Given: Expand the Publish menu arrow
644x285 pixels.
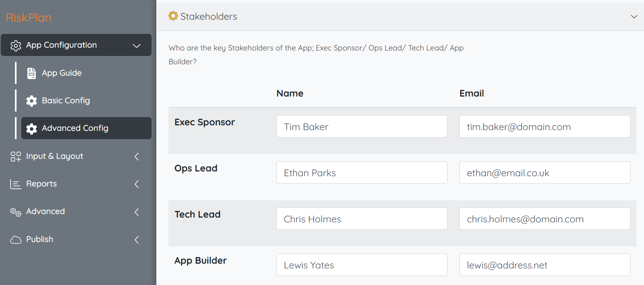Looking at the screenshot, I should 137,240.
